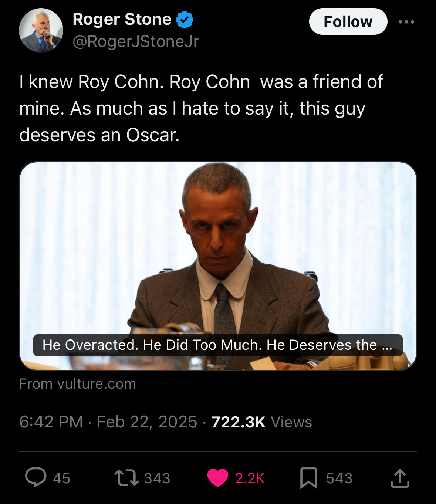Tap the share upload arrow icon
The height and width of the screenshot is (504, 436).
point(400,478)
